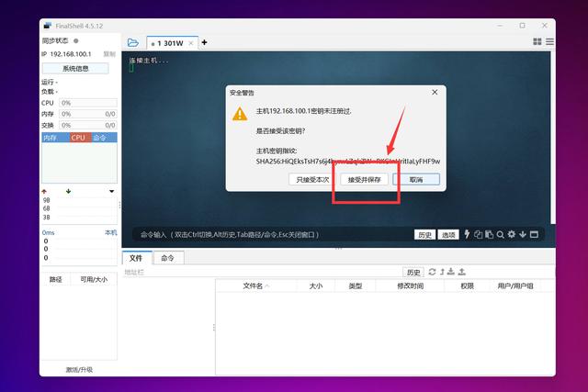Viewport: 588px width, 392px height.
Task: Click the scroll-to-bottom arrow icon
Action: 523,234
